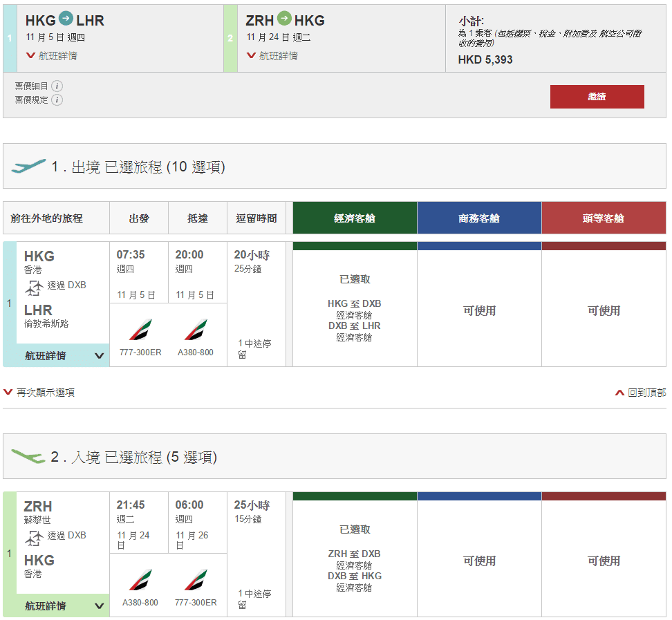Image resolution: width=672 pixels, height=620 pixels.
Task: Select the 商務客艙 cabin tab header
Action: tap(479, 218)
